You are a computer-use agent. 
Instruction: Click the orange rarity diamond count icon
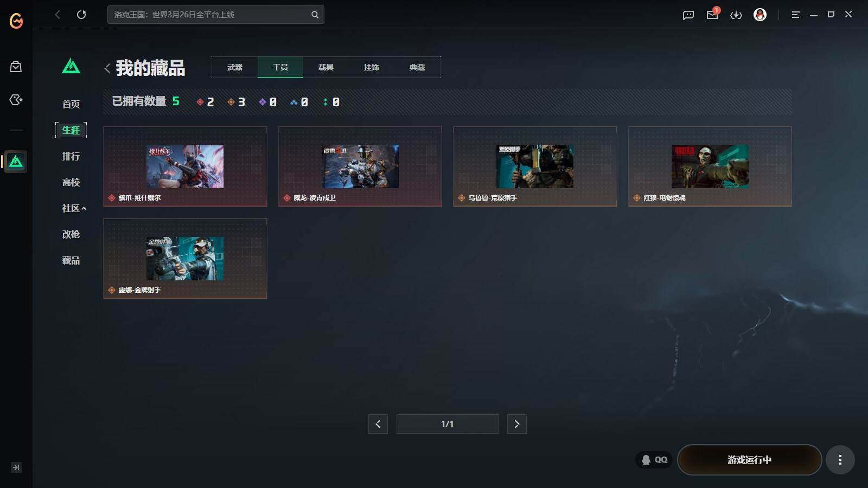(x=231, y=102)
